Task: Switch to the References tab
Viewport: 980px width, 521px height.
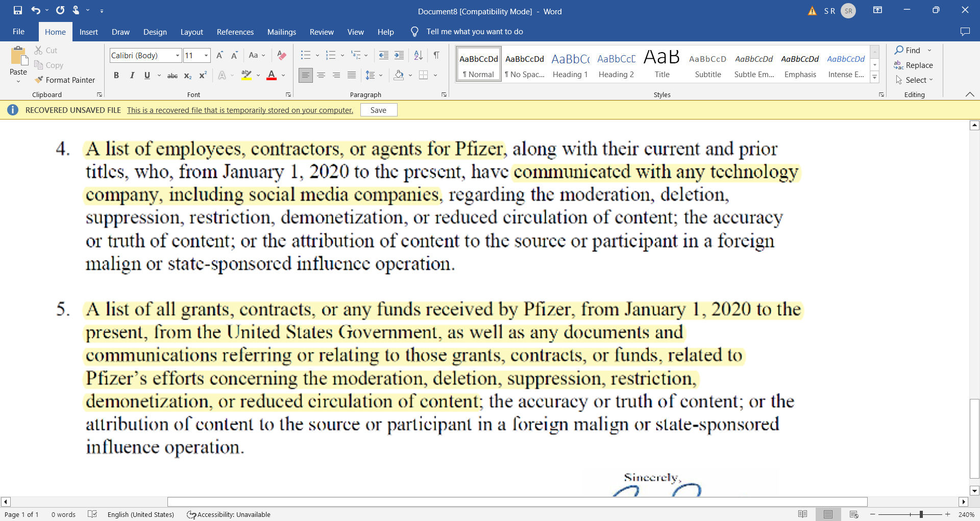Action: 235,32
